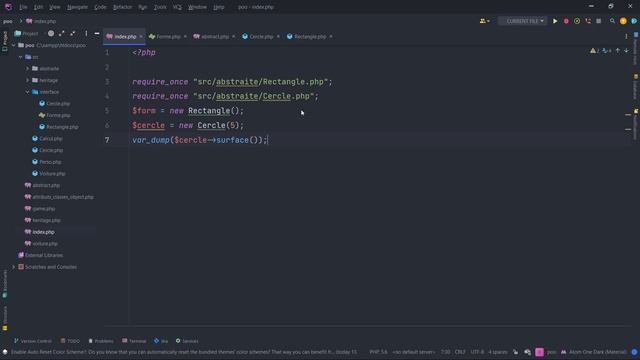Run with coverage icon
The image size is (640, 360).
click(577, 21)
